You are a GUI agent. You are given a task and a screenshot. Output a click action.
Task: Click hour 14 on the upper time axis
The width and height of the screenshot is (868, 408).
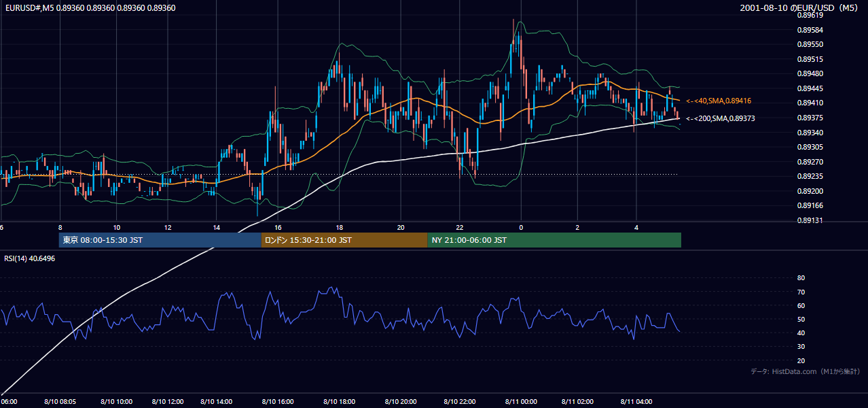pyautogui.click(x=217, y=227)
